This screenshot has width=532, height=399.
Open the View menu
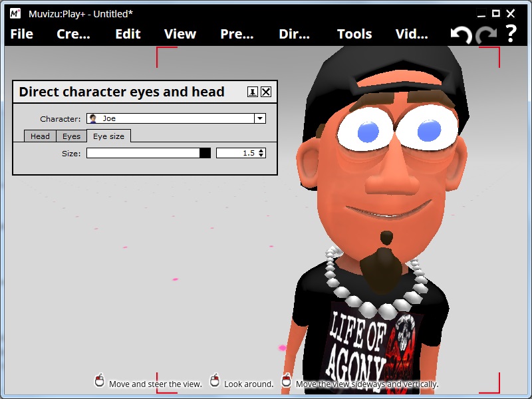point(180,34)
